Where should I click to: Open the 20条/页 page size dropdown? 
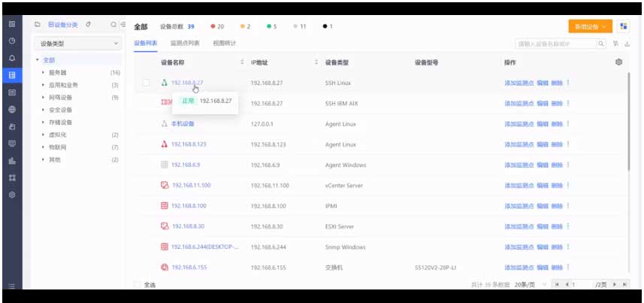pyautogui.click(x=531, y=284)
